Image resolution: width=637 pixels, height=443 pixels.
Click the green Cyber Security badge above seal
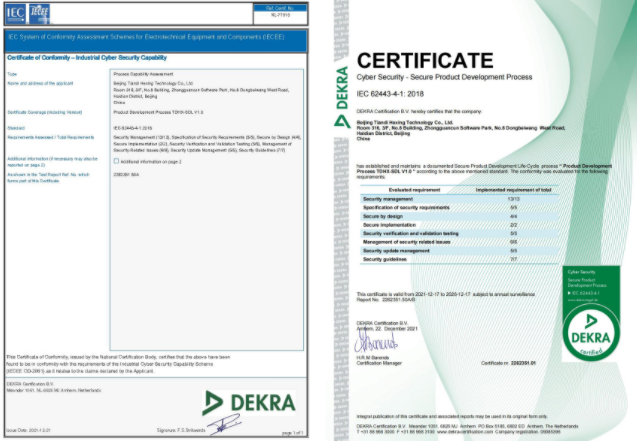(x=591, y=286)
